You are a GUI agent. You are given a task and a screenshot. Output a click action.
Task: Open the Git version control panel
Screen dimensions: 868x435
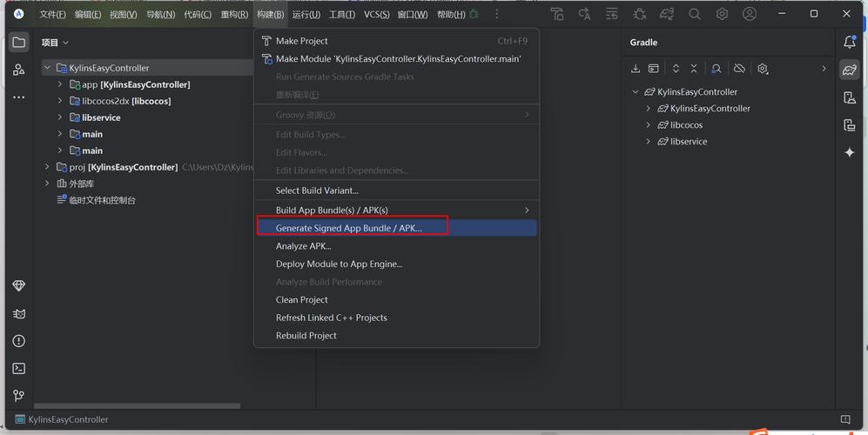point(18,396)
